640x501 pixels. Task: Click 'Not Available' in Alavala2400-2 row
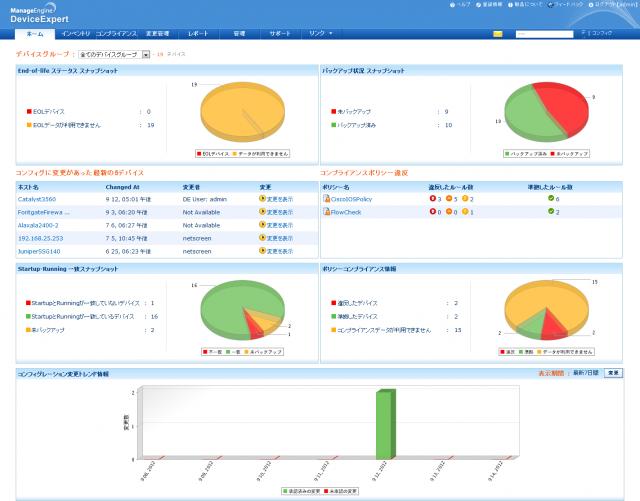tap(201, 225)
